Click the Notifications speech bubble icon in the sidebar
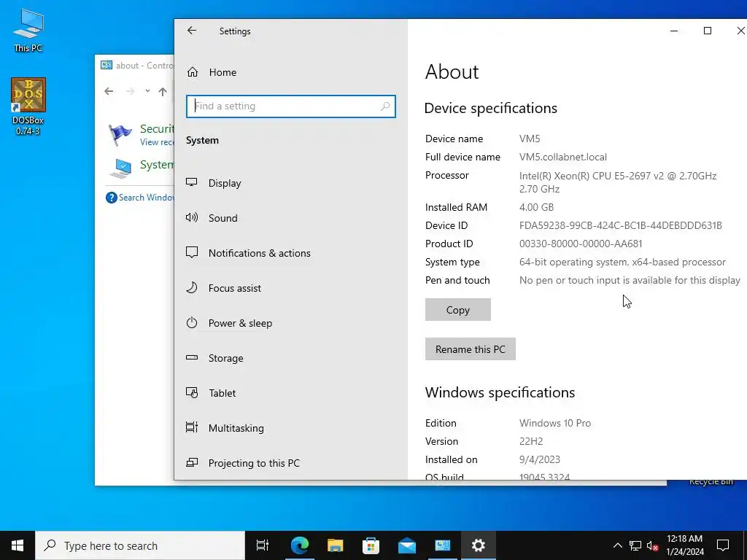The height and width of the screenshot is (560, 747). pyautogui.click(x=192, y=253)
